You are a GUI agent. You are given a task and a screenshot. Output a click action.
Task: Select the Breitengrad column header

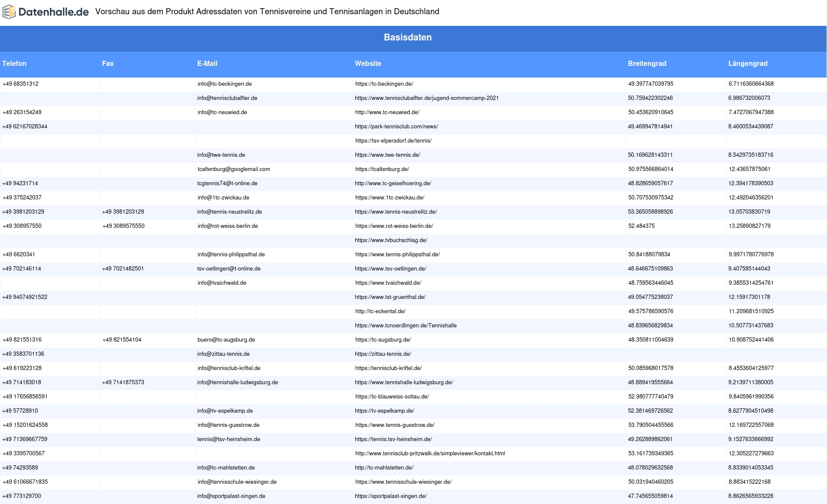click(x=647, y=63)
